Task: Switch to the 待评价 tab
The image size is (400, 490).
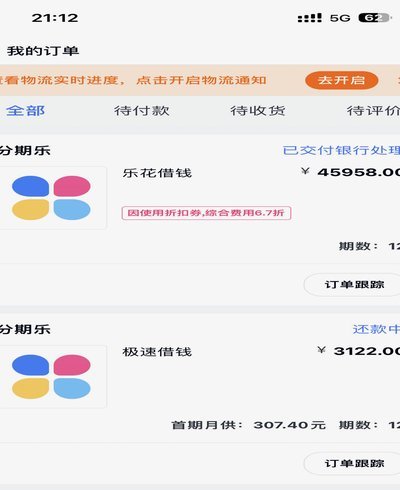Action: 373,111
